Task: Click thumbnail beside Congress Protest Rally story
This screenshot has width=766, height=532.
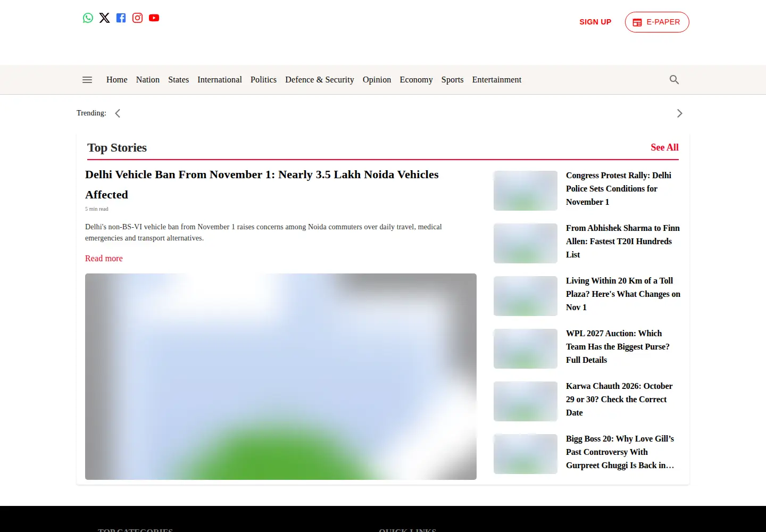Action: point(526,190)
